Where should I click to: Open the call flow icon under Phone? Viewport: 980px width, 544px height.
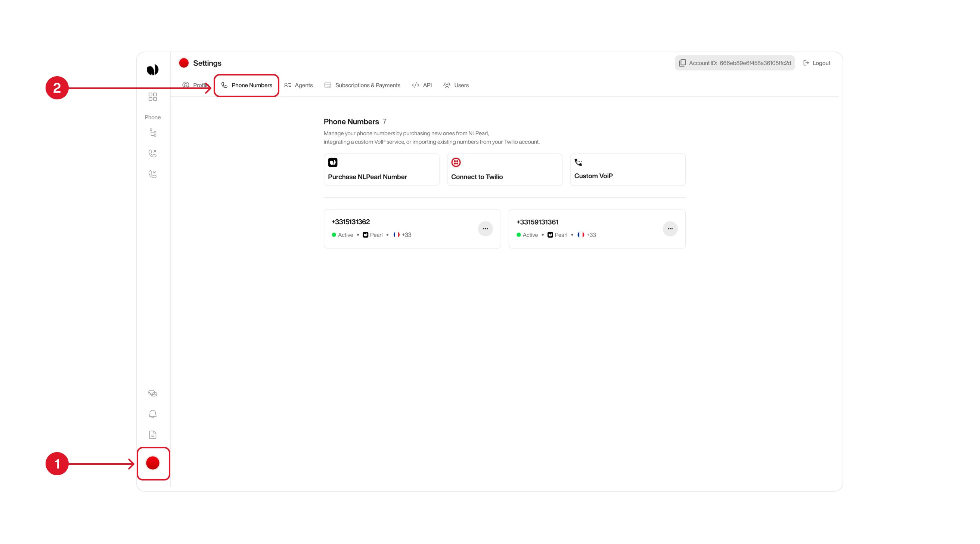[x=153, y=133]
